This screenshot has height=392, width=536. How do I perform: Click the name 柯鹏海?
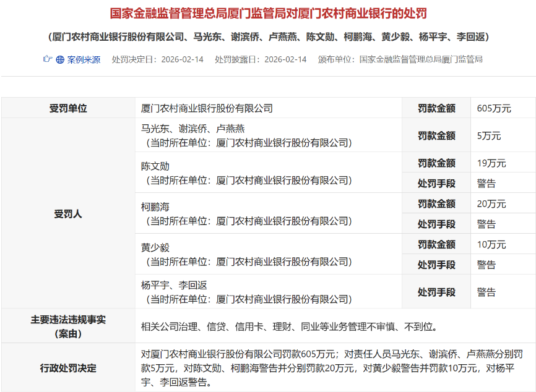click(x=155, y=207)
